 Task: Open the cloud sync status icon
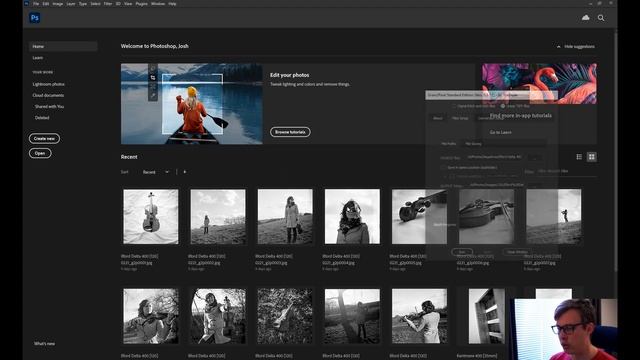(585, 18)
